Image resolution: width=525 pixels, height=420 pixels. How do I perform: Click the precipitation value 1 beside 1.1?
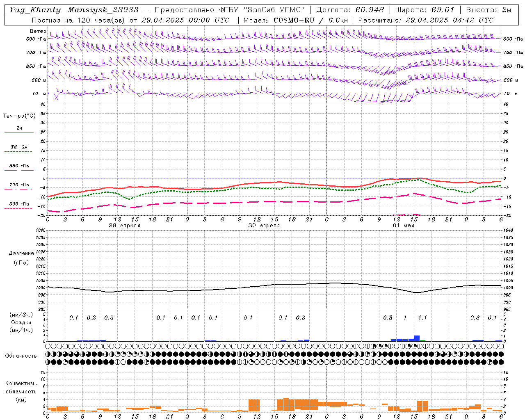tap(405, 318)
